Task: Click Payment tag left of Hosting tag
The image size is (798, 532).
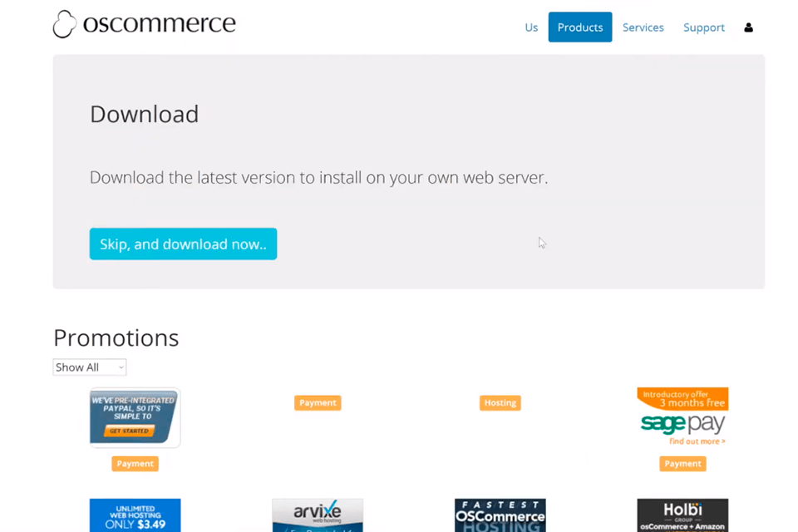Action: point(318,403)
